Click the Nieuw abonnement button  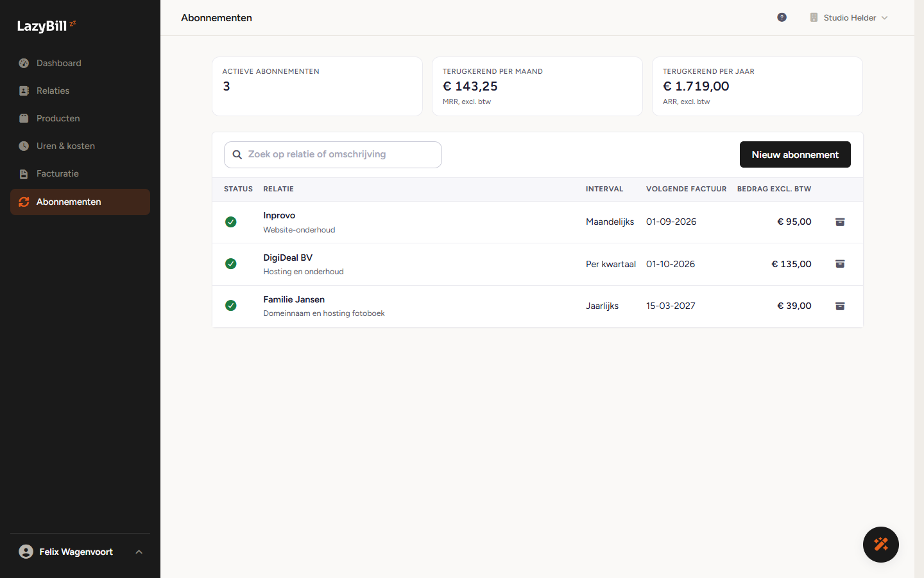[x=795, y=155]
